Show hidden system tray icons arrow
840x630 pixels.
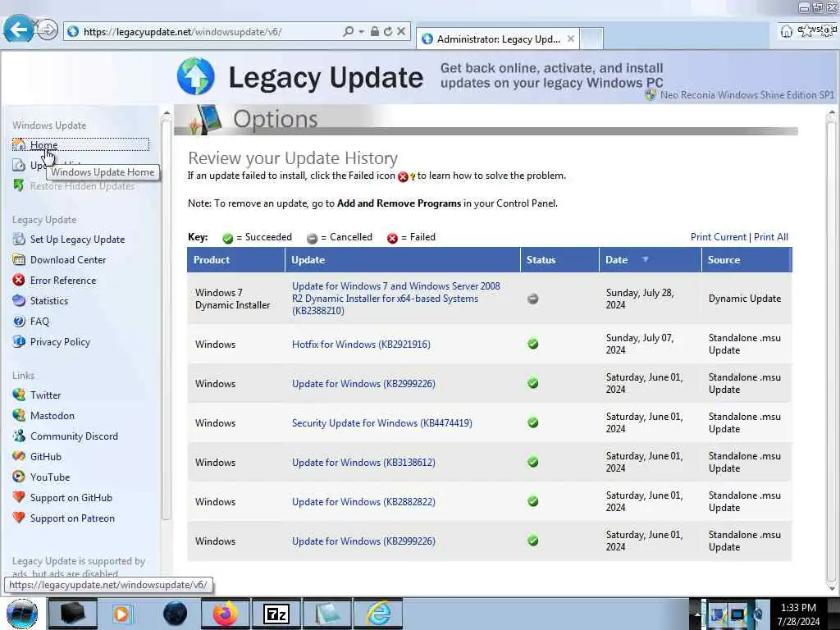[x=697, y=614]
